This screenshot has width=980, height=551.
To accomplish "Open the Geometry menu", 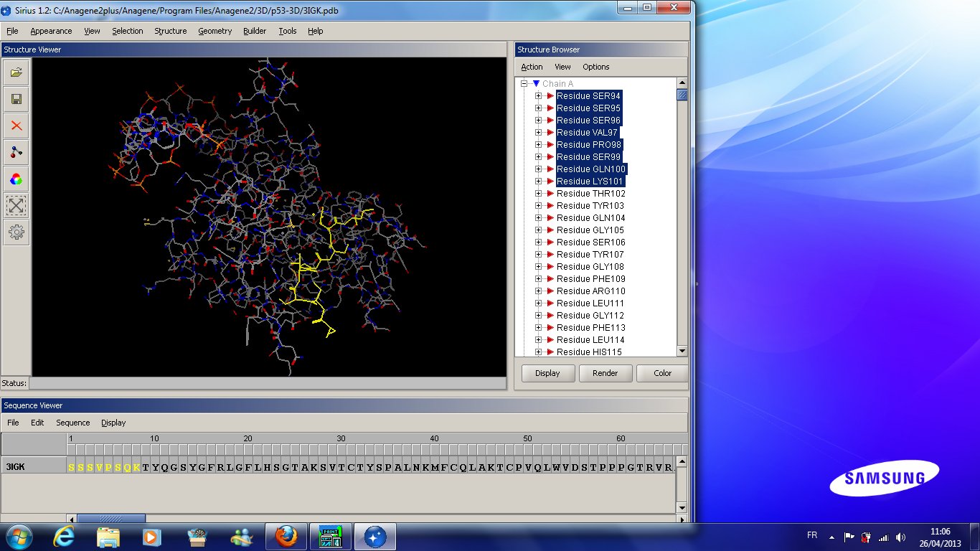I will pyautogui.click(x=215, y=31).
